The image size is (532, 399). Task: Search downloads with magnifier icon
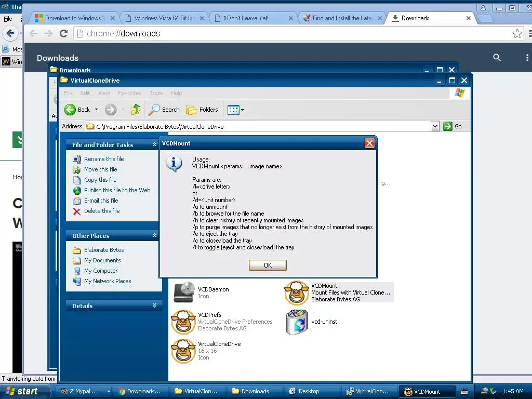click(x=497, y=58)
